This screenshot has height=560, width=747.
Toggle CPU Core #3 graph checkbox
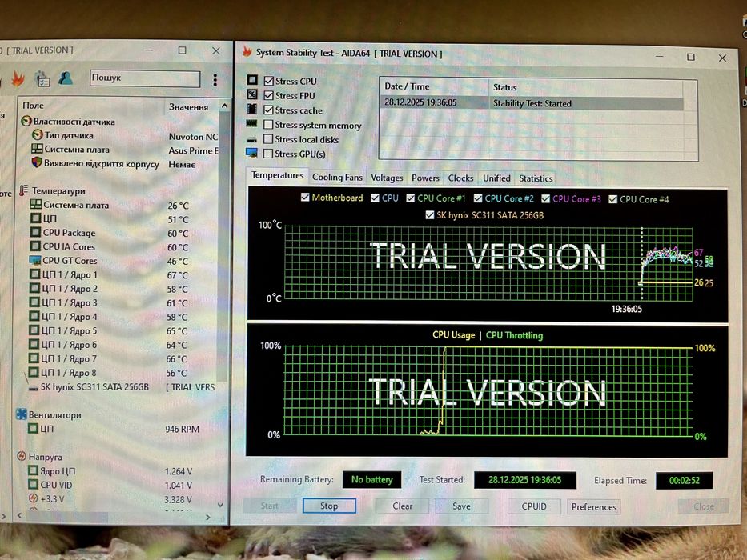click(x=545, y=198)
